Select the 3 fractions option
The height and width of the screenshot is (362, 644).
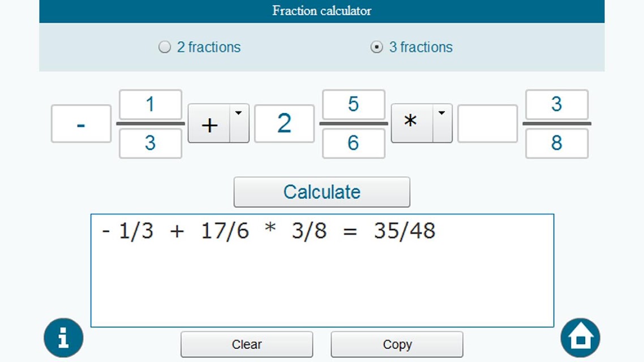pyautogui.click(x=376, y=47)
